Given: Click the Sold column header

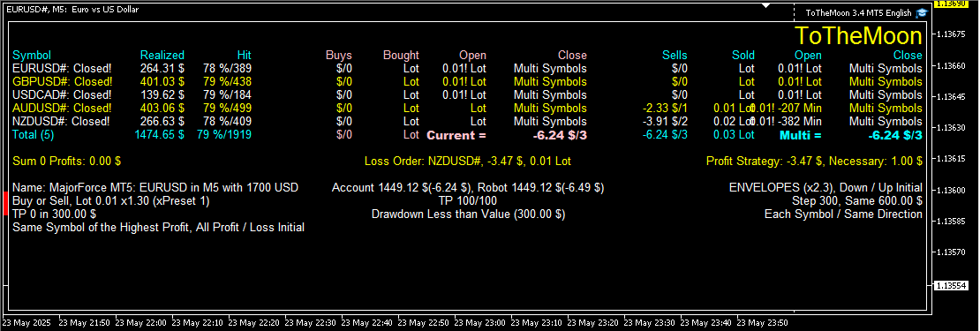Looking at the screenshot, I should coord(743,55).
